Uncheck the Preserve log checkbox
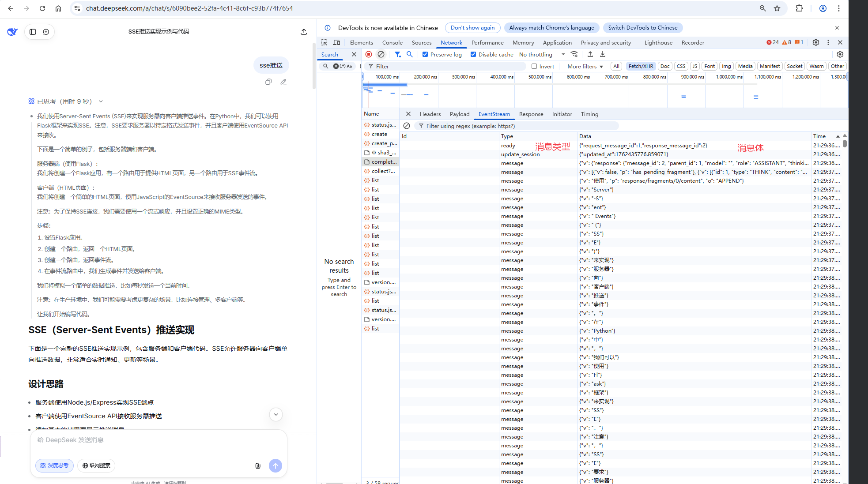The image size is (868, 484). [x=425, y=54]
